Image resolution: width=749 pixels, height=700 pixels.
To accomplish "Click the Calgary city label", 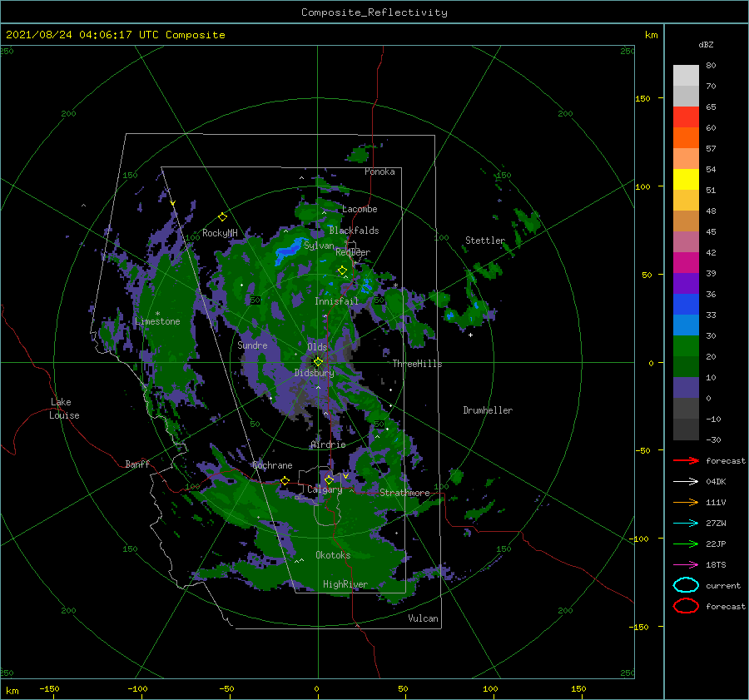I will [325, 489].
